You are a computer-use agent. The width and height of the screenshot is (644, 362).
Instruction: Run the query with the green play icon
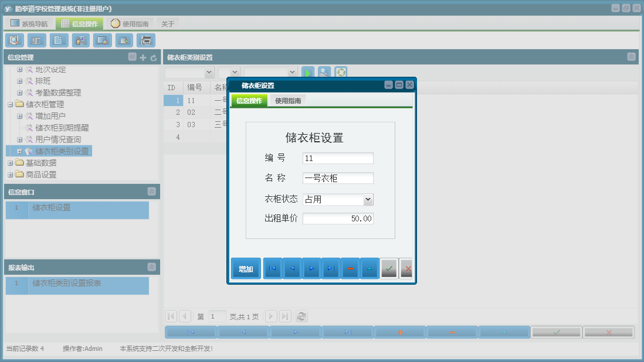308,72
